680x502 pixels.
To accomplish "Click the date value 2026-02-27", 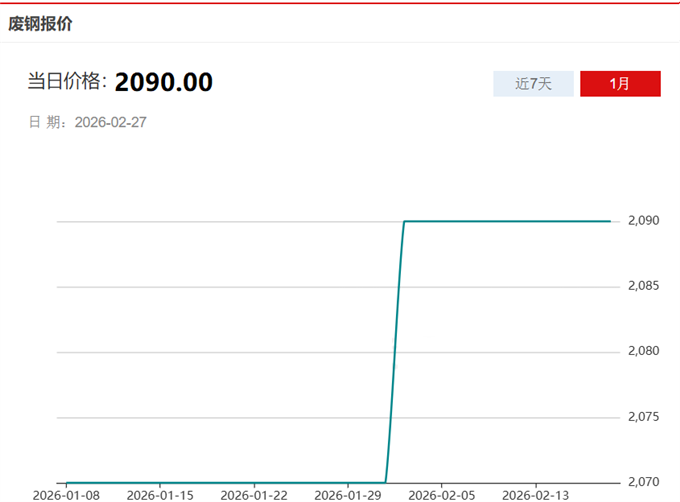I will pos(111,122).
